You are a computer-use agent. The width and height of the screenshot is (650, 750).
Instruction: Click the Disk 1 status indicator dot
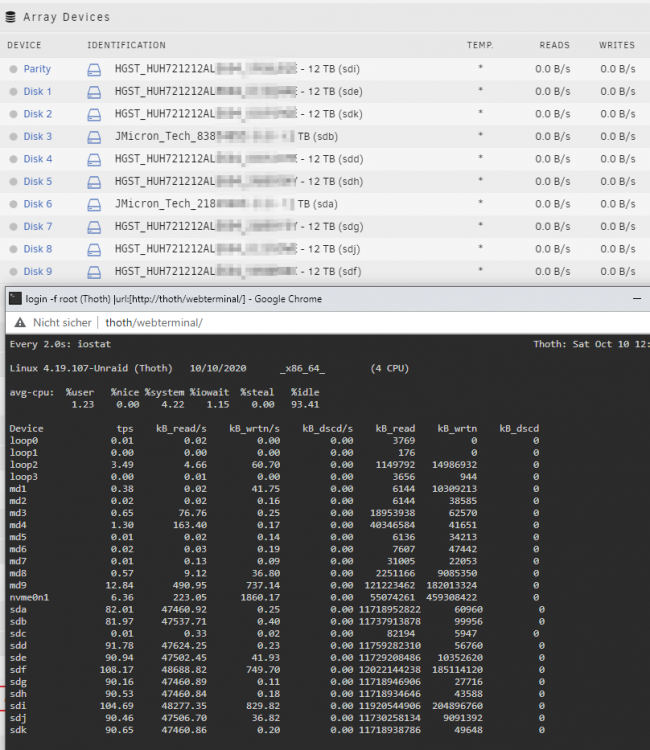coord(13,91)
